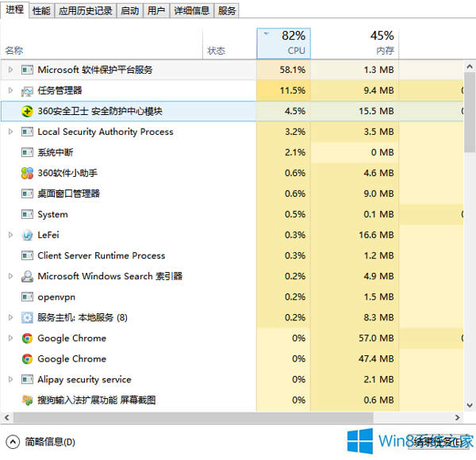Viewport: 476px width, 460px height.
Task: Expand Local Security Authority Process group
Action: pyautogui.click(x=10, y=132)
